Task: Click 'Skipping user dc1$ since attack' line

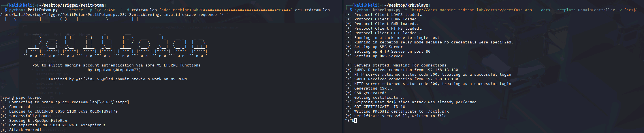Action: click(411, 102)
